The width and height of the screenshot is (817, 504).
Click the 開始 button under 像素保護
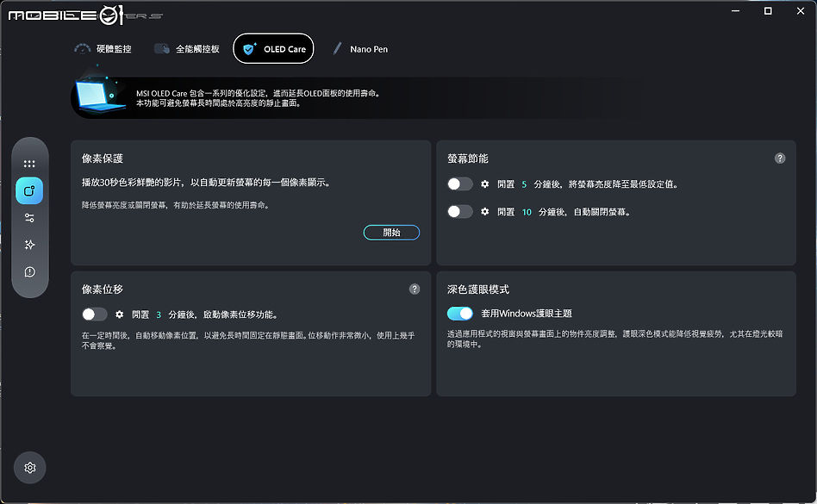pyautogui.click(x=391, y=232)
